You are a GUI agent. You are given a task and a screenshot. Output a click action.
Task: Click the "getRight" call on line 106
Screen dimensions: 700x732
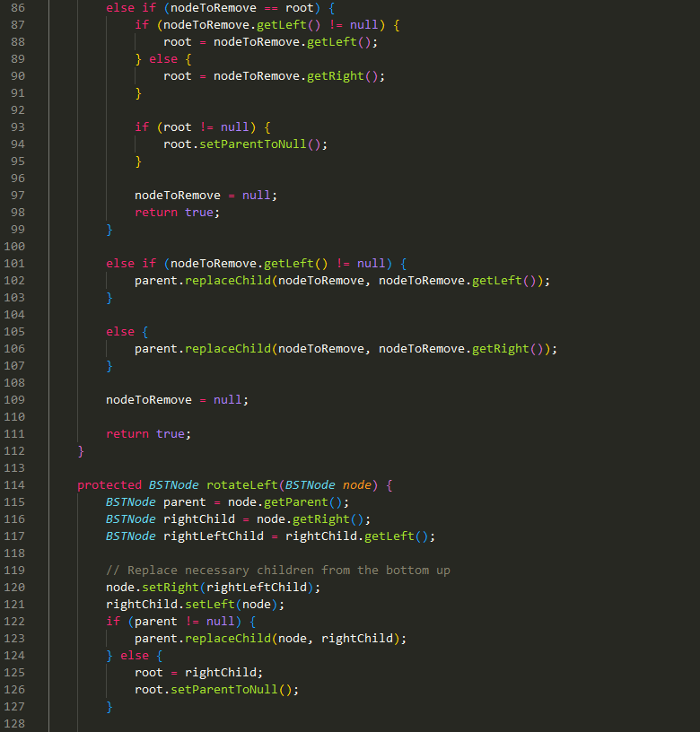coord(500,349)
